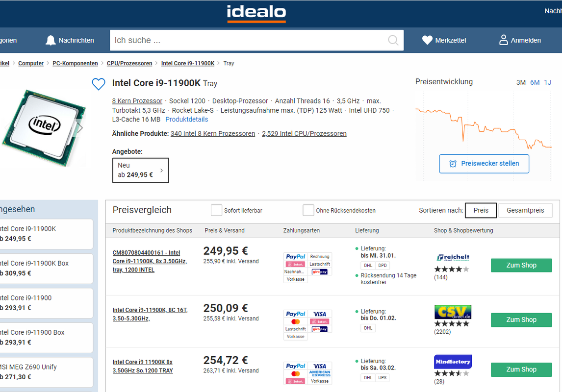562x392 pixels.
Task: Open Merkzettel heart icon
Action: click(x=427, y=40)
